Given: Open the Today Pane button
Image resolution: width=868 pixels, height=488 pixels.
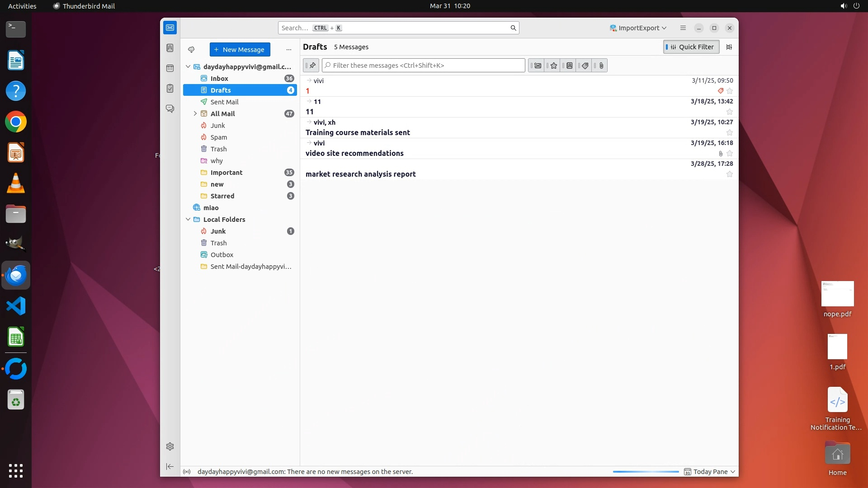Looking at the screenshot, I should pyautogui.click(x=710, y=472).
